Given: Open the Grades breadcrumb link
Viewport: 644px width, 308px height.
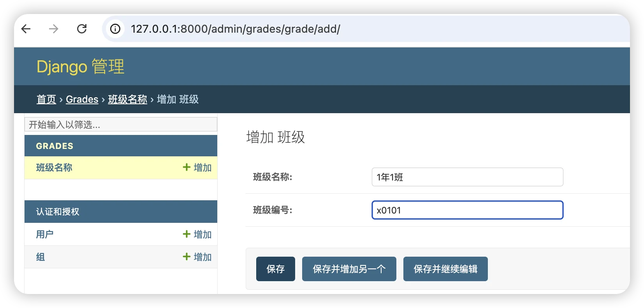Looking at the screenshot, I should [82, 99].
